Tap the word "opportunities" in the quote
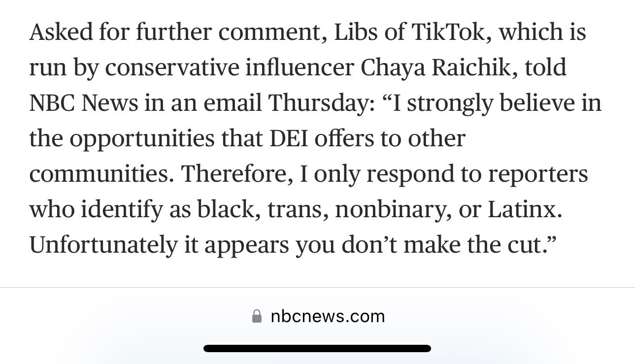 [141, 139]
